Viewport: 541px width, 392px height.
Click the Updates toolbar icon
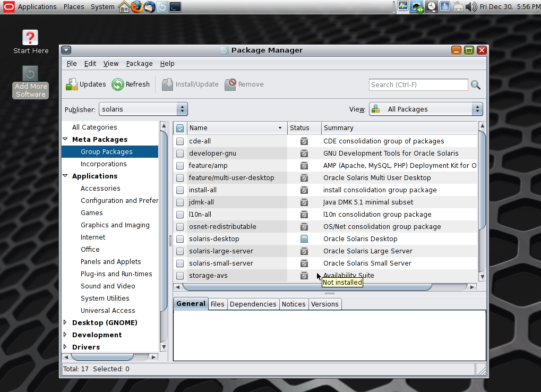click(x=72, y=84)
